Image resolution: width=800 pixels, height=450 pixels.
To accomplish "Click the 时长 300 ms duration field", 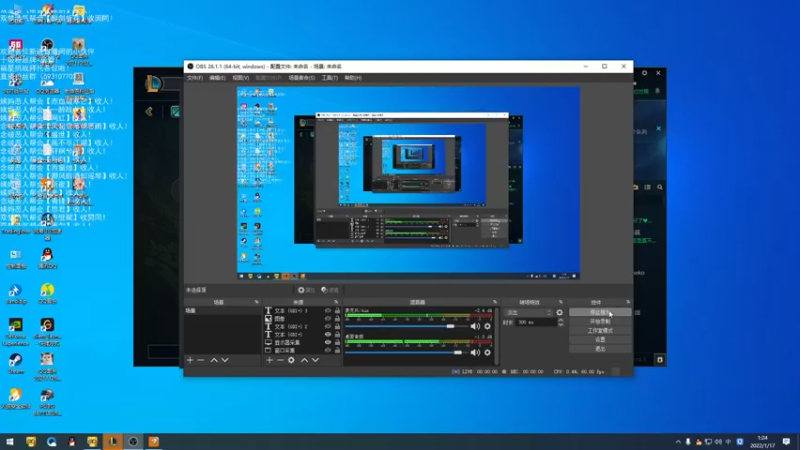I will click(x=536, y=322).
